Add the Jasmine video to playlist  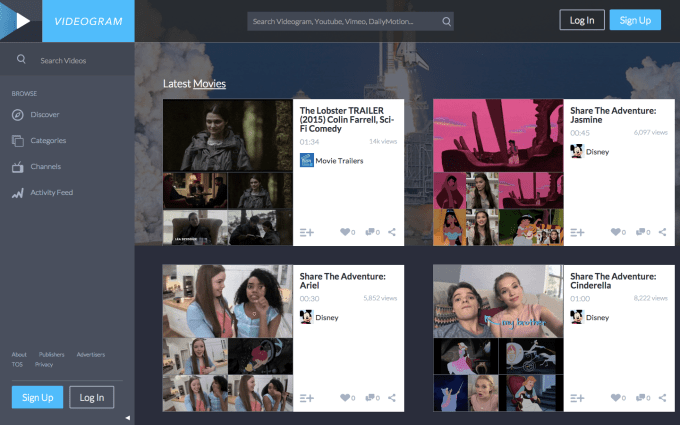tap(577, 232)
